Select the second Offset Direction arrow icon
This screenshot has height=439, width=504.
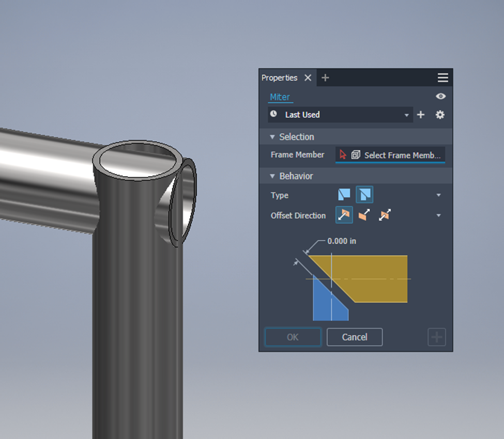pyautogui.click(x=364, y=215)
